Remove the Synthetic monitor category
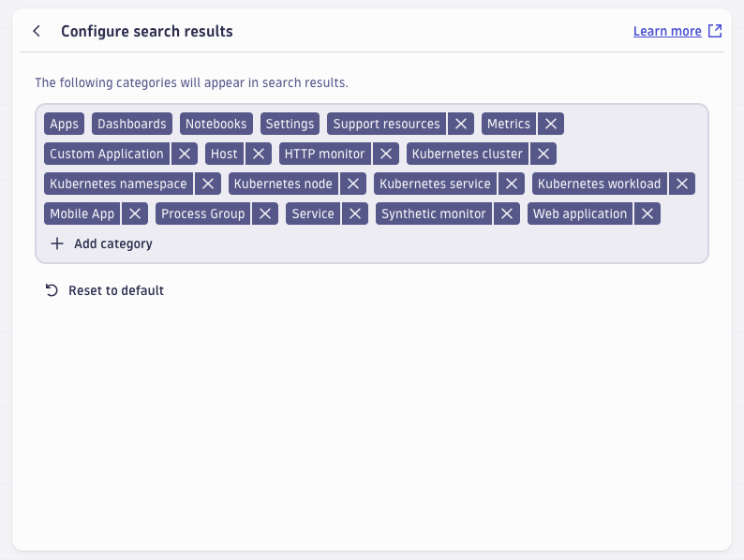This screenshot has height=560, width=744. point(507,214)
